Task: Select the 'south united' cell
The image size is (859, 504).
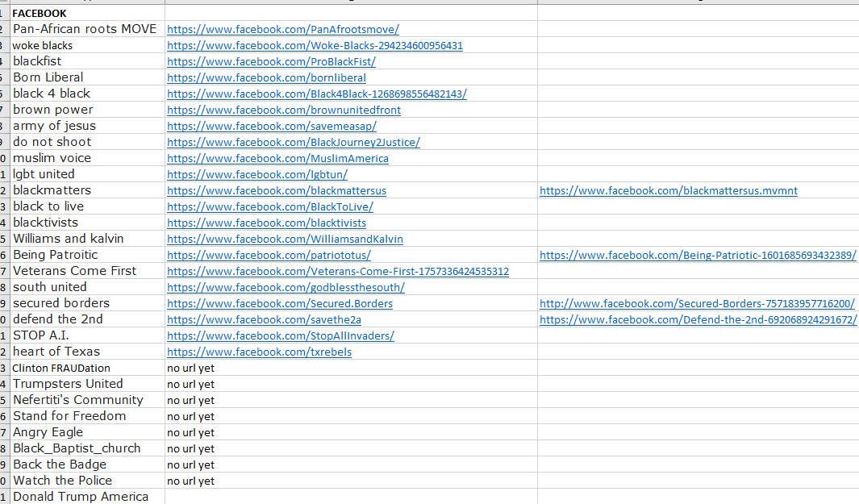Action: point(87,287)
